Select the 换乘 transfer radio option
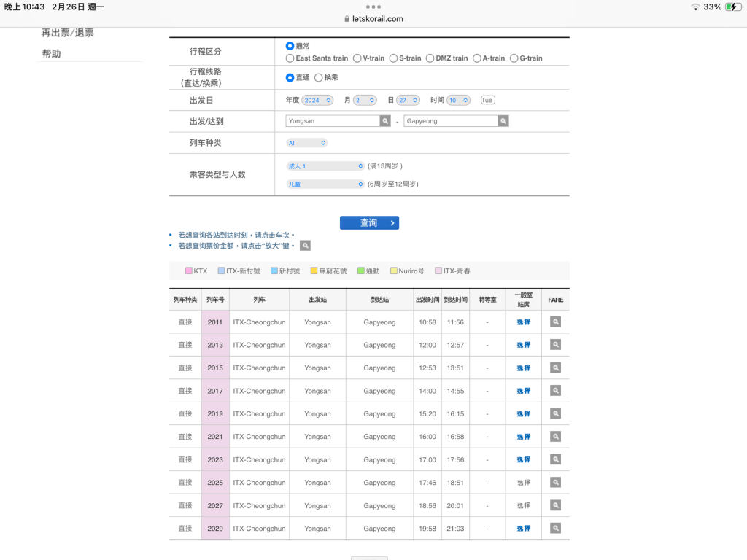The width and height of the screenshot is (747, 560). [x=319, y=77]
